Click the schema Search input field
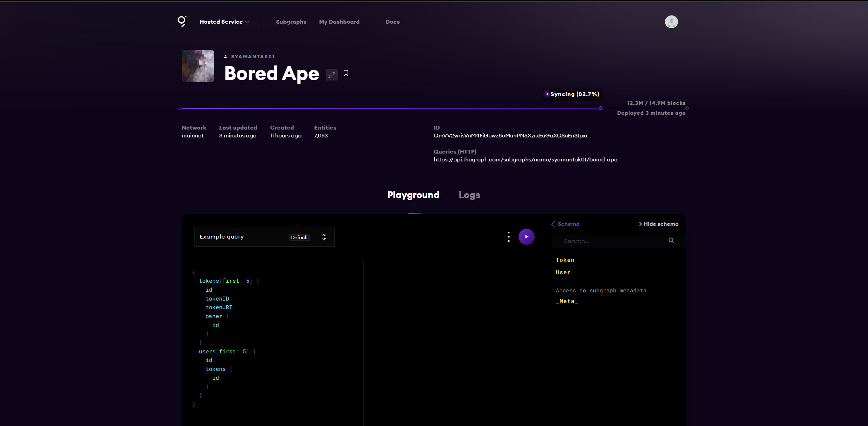The image size is (868, 426). [614, 241]
